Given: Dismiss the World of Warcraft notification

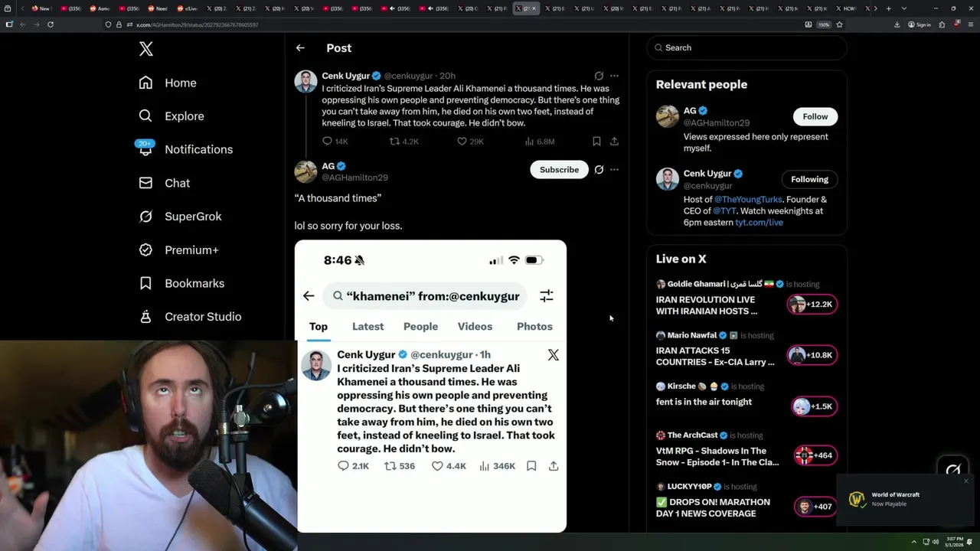Looking at the screenshot, I should pyautogui.click(x=966, y=481).
